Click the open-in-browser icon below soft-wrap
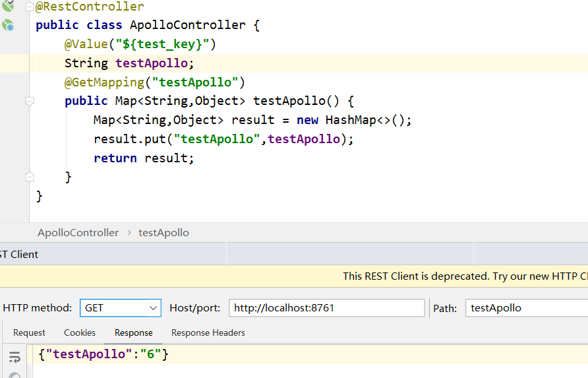588x378 pixels. pyautogui.click(x=14, y=375)
